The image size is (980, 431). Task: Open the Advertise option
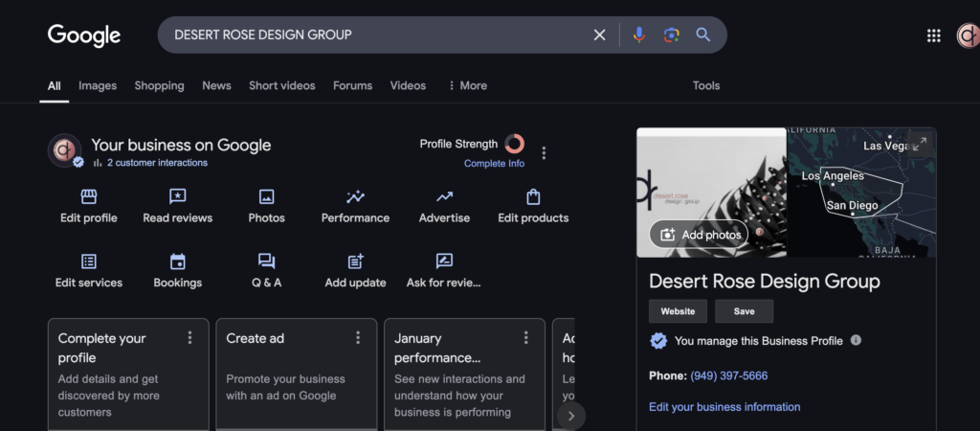click(444, 207)
